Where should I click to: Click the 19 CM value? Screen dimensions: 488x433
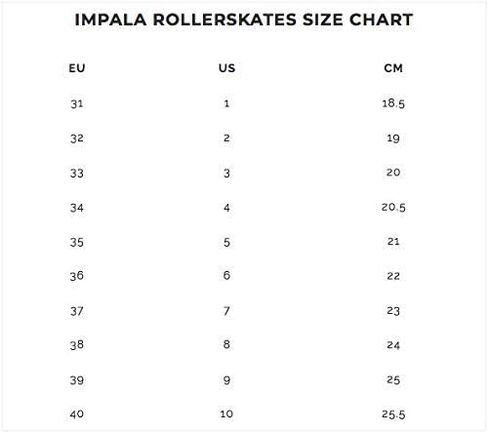pos(393,138)
